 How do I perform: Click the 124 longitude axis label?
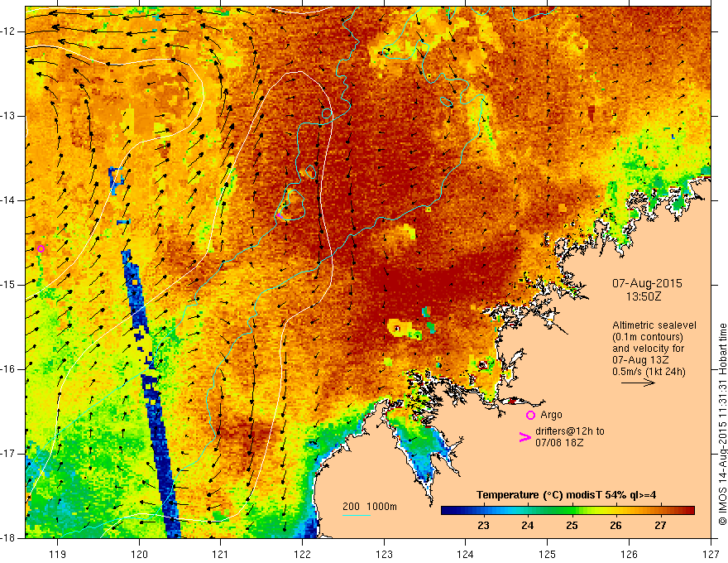tap(466, 554)
